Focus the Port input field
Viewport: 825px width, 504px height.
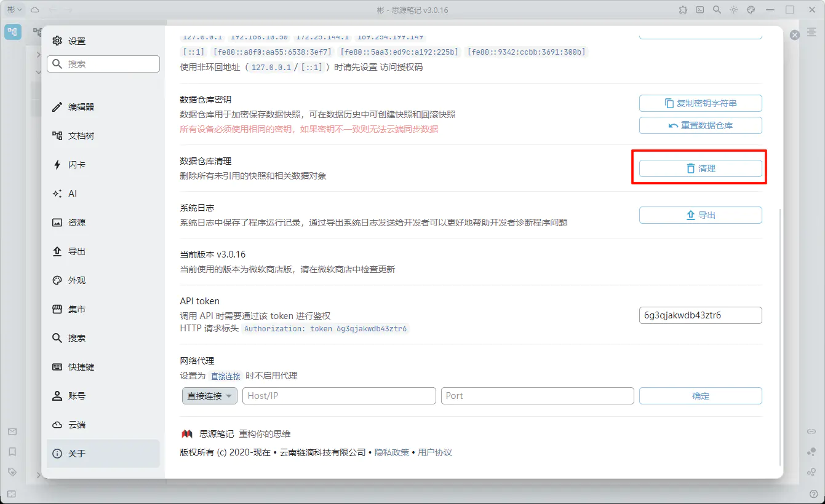pyautogui.click(x=538, y=396)
